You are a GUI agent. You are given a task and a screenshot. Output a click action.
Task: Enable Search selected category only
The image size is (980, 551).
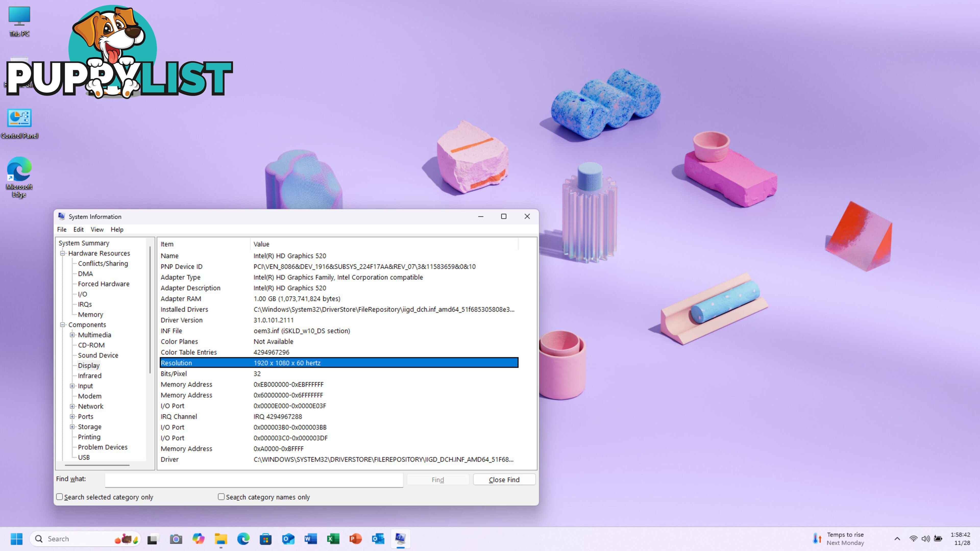coord(59,496)
